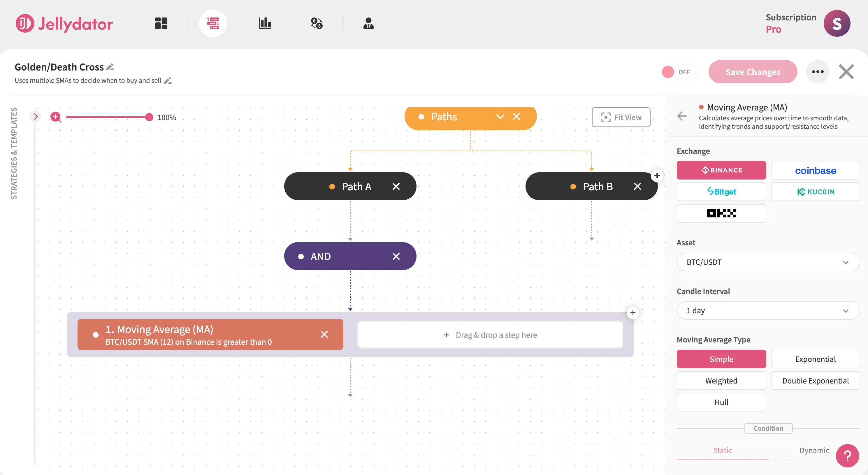The image size is (868, 475).
Task: Open the user profile nav icon
Action: pyautogui.click(x=368, y=23)
